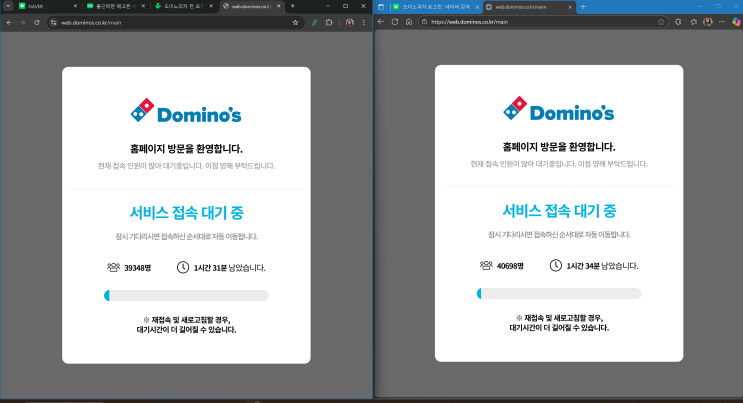Click the clock icon in the Edge page
The width and height of the screenshot is (743, 403).
point(556,266)
